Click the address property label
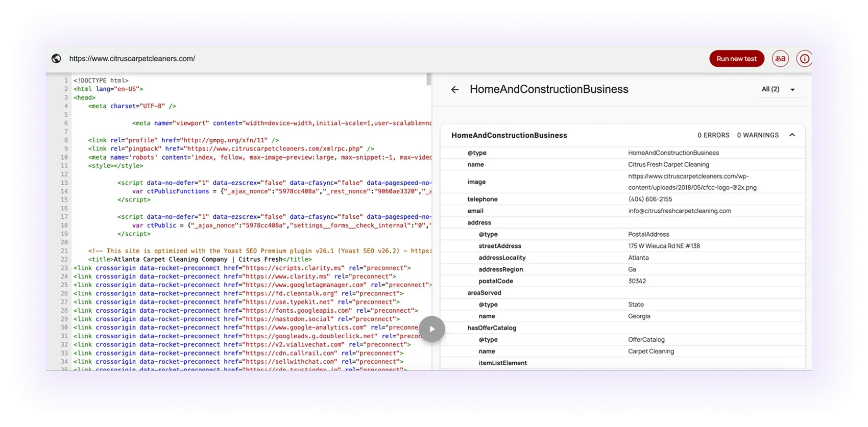868x427 pixels. click(x=479, y=223)
